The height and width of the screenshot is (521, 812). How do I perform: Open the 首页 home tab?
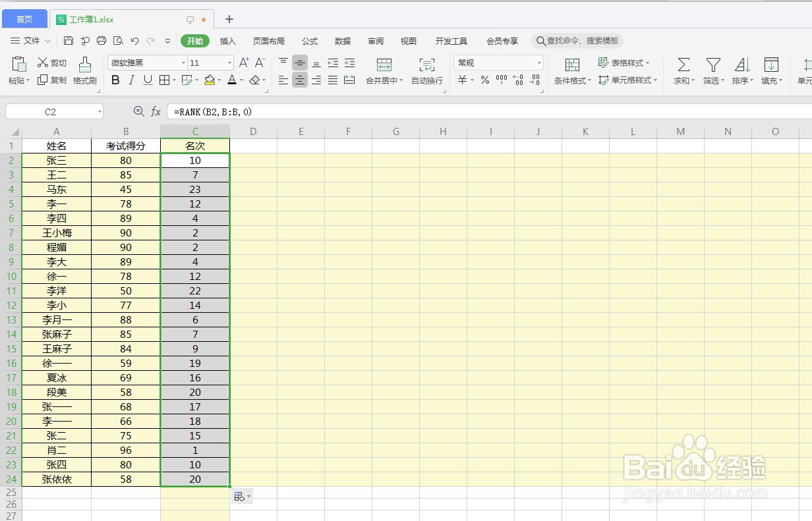(x=24, y=19)
